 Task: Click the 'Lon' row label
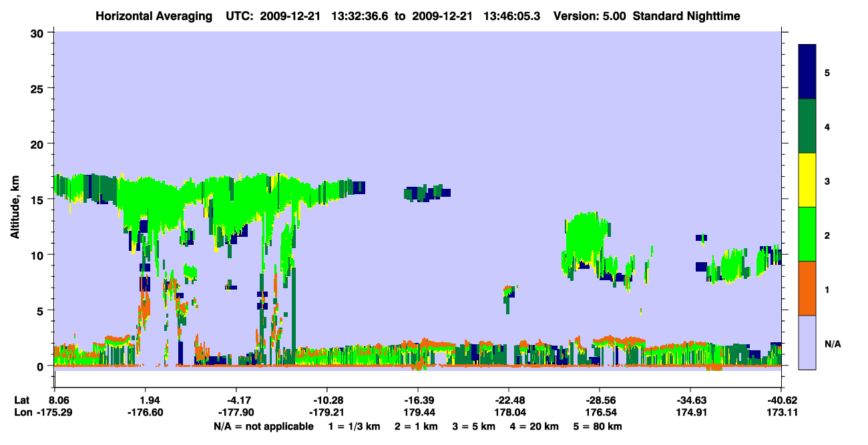click(22, 413)
